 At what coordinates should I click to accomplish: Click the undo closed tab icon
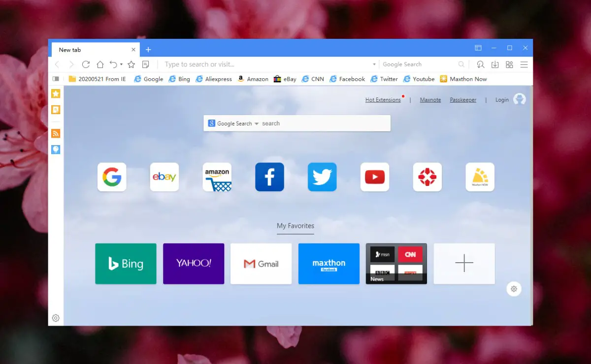pyautogui.click(x=113, y=64)
